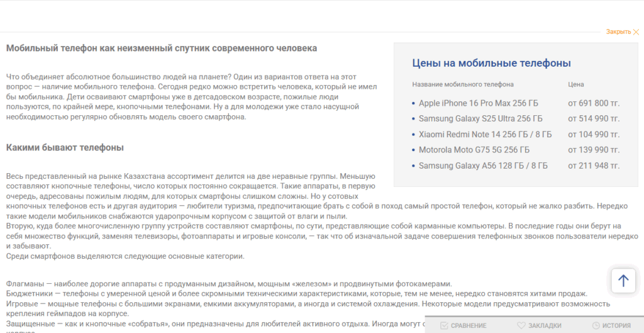Click the Закладки heart icon
This screenshot has width=644, height=333.
pyautogui.click(x=521, y=325)
